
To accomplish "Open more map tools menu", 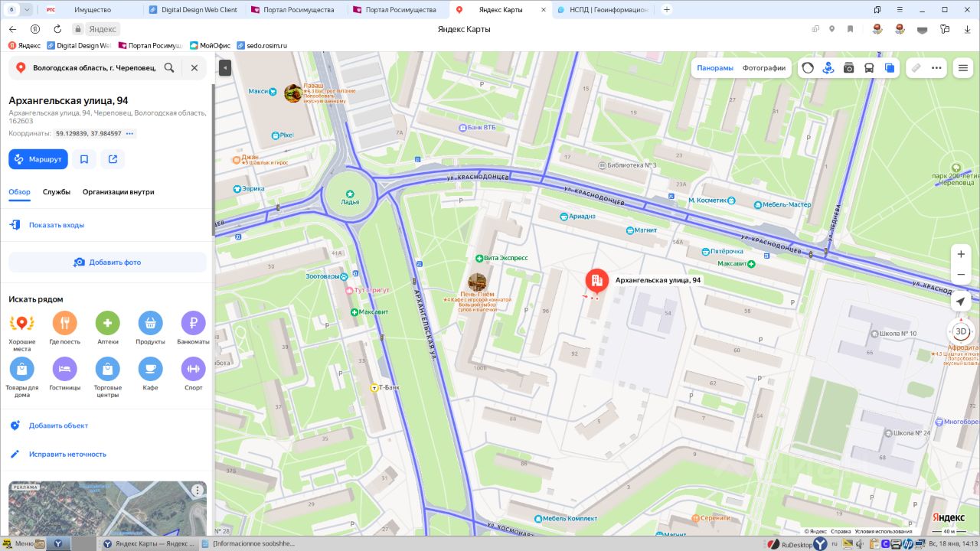I will click(x=936, y=68).
